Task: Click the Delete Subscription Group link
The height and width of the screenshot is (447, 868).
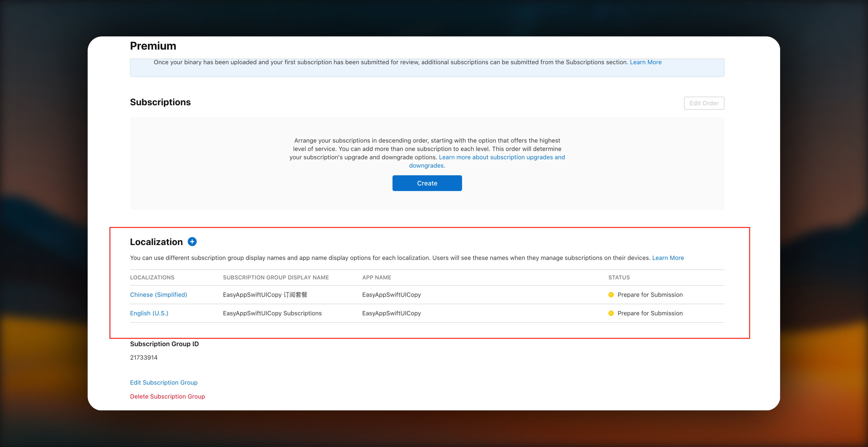Action: 167,396
